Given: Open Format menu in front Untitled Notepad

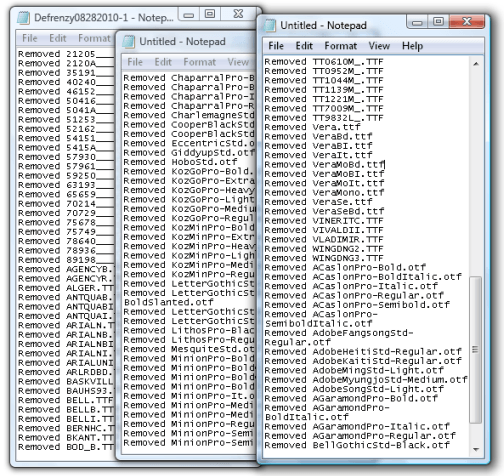Looking at the screenshot, I should tap(341, 46).
